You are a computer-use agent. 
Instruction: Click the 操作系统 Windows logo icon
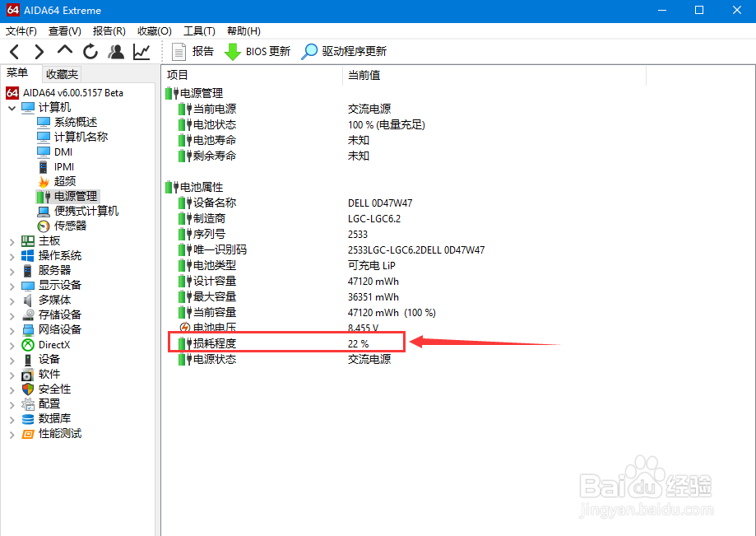coord(28,256)
